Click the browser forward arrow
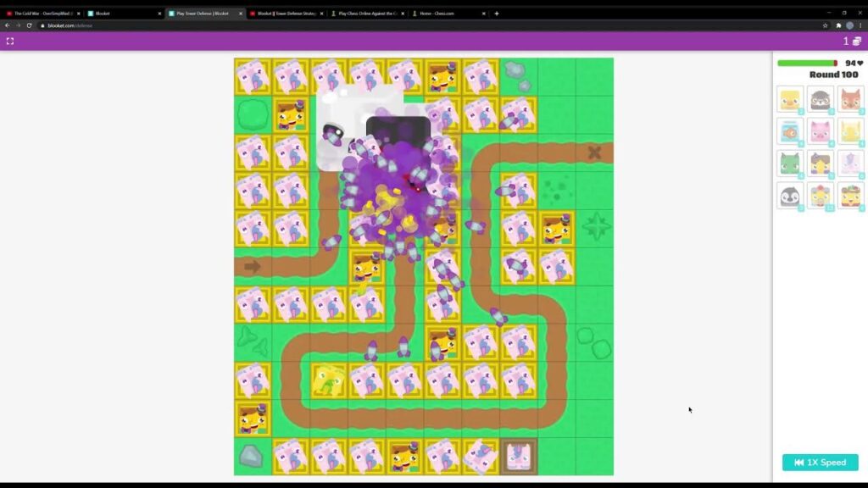The width and height of the screenshot is (868, 488). point(19,25)
